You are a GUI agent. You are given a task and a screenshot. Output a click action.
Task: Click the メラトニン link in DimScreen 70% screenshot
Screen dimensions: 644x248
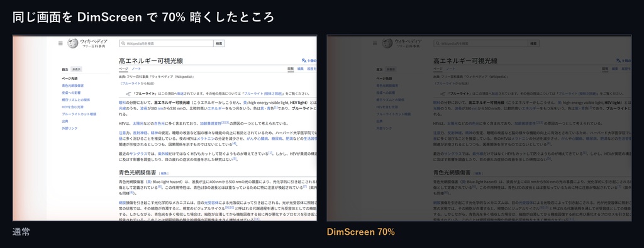(x=519, y=138)
